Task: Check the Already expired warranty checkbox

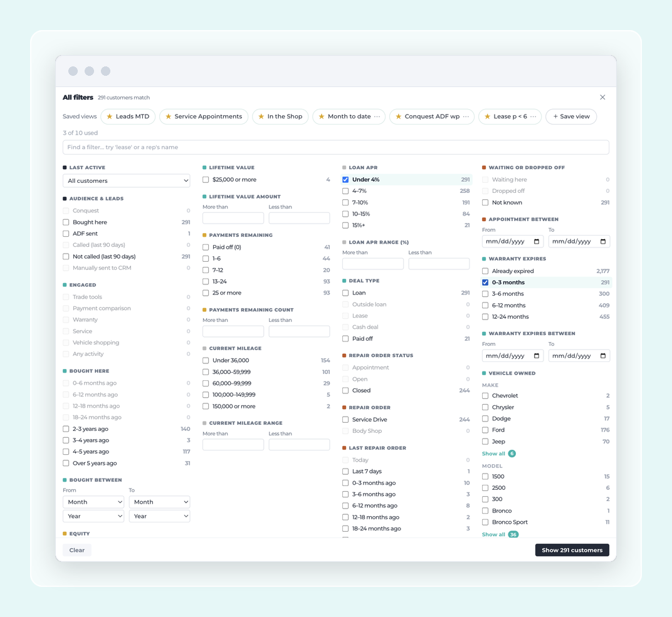Action: (485, 271)
